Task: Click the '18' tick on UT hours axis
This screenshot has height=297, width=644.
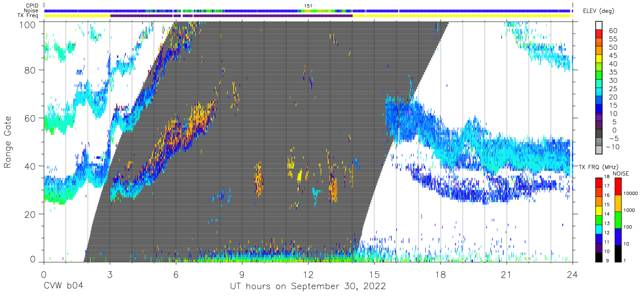Action: tap(440, 273)
